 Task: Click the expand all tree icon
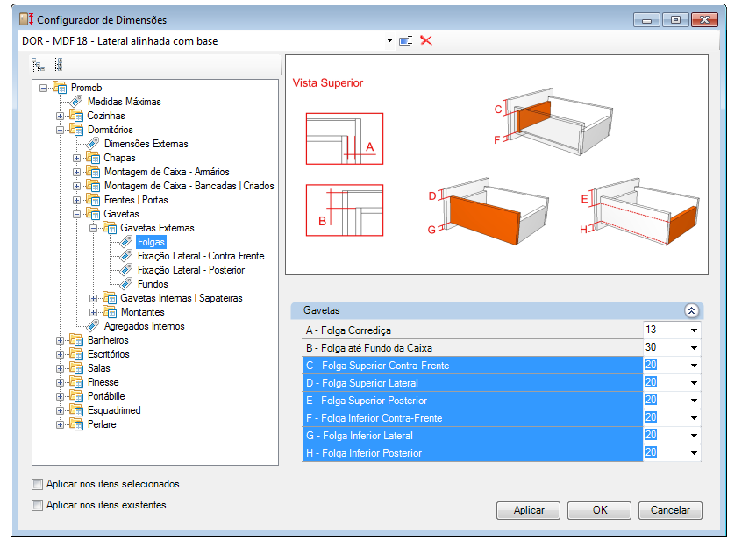coord(38,65)
